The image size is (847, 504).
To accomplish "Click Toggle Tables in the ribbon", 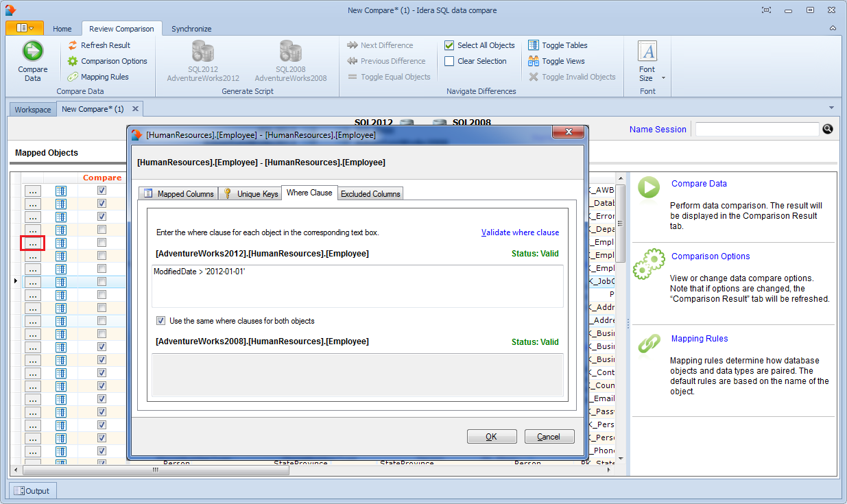I will coord(558,45).
